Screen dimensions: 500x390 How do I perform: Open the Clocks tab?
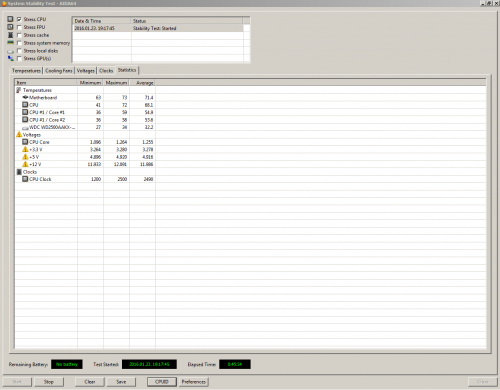click(x=106, y=71)
